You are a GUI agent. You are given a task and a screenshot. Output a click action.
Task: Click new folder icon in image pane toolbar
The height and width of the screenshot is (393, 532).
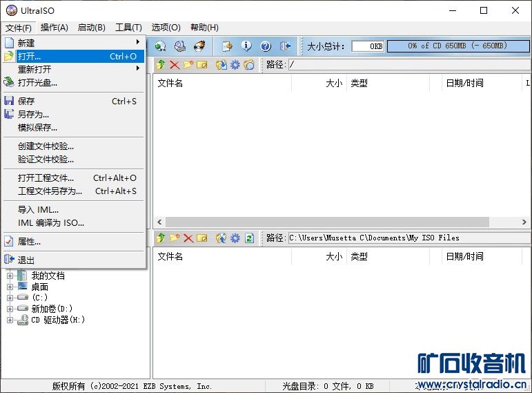188,64
